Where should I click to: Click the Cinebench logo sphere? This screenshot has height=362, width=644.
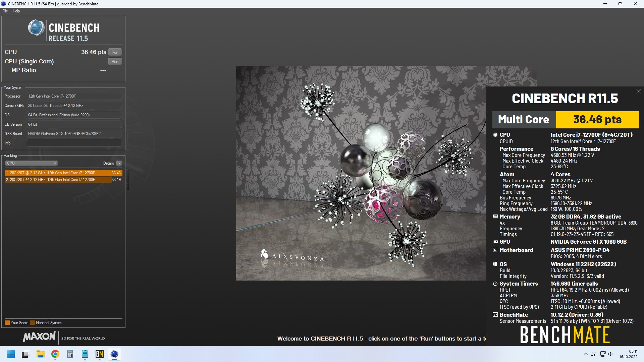click(36, 28)
